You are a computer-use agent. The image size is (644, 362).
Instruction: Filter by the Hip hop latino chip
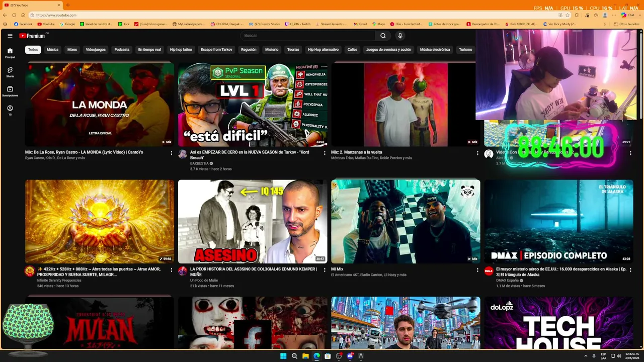tap(181, 50)
